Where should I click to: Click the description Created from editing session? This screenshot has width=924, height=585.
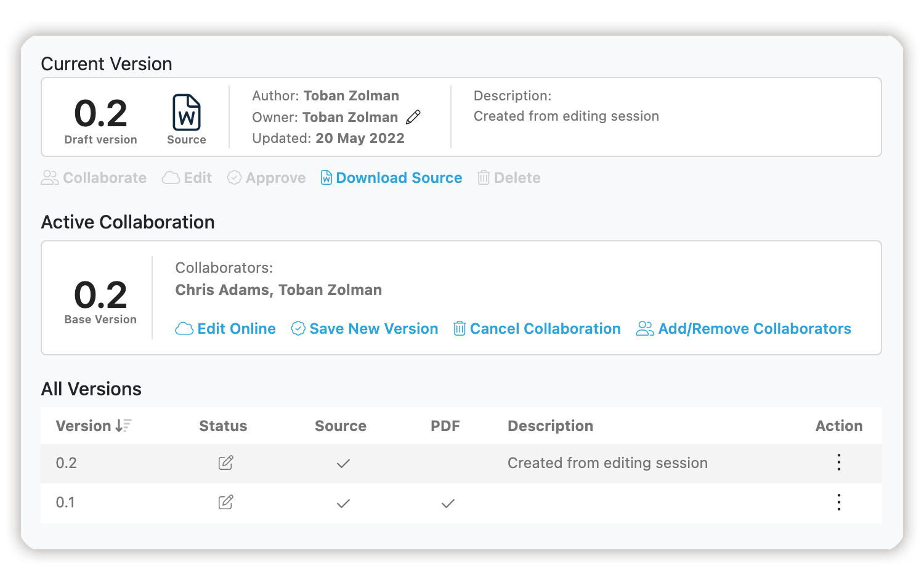(x=565, y=116)
